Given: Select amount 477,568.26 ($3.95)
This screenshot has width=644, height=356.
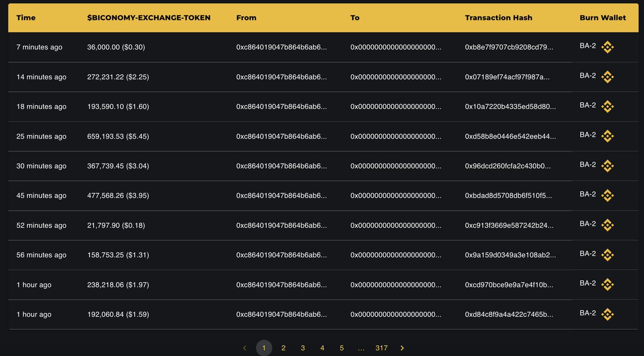Looking at the screenshot, I should pos(118,195).
